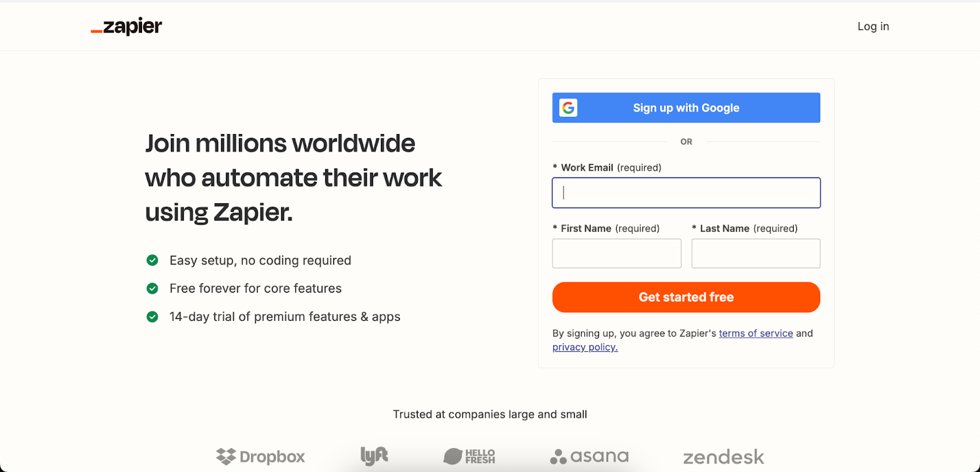
Task: Click Get started free button
Action: [686, 298]
